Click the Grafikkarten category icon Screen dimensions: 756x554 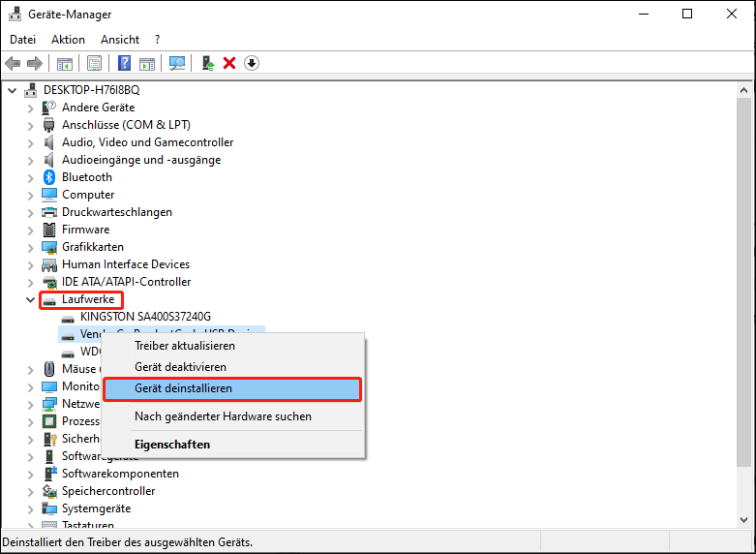[x=49, y=247]
